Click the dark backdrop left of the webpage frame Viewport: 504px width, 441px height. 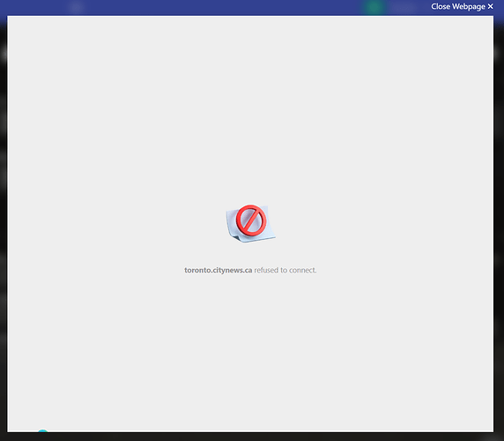pos(4,225)
